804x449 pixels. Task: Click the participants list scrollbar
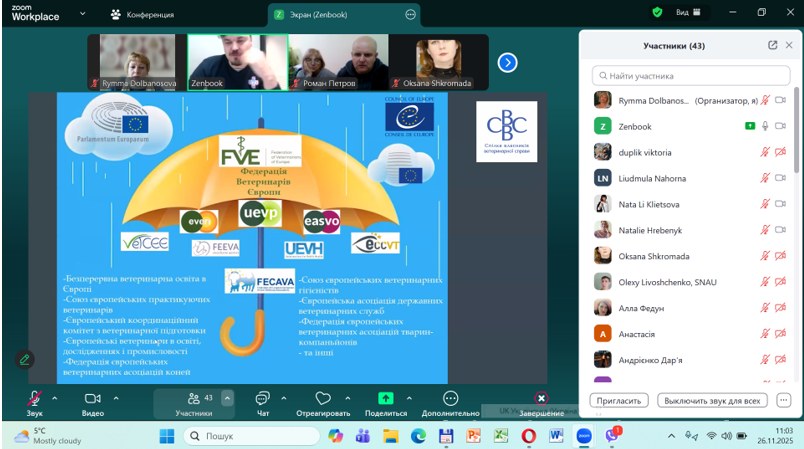[x=797, y=150]
